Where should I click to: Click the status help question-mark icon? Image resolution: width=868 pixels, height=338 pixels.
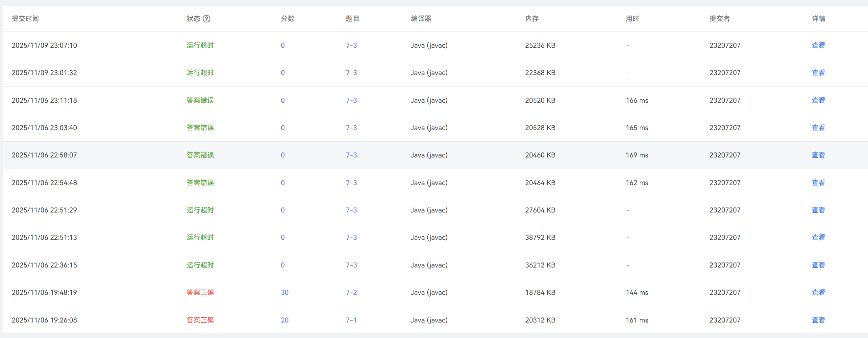pyautogui.click(x=207, y=19)
